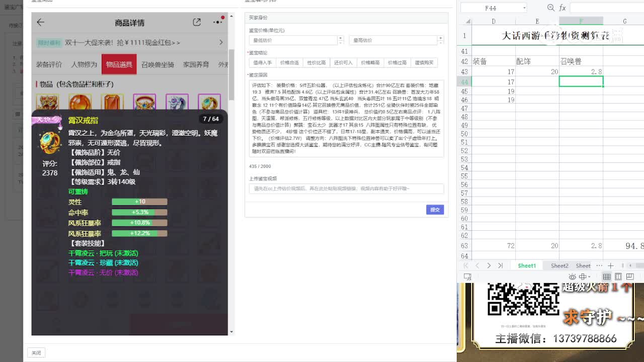Go back using the arrow in 商品详情 header

click(41, 22)
